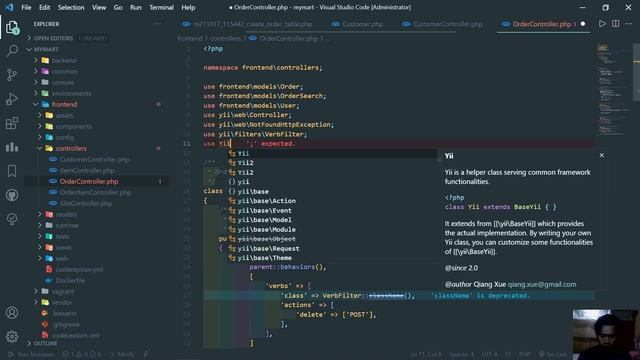Open the Accounts icon in activity bar
640x360 pixels.
[x=12, y=313]
